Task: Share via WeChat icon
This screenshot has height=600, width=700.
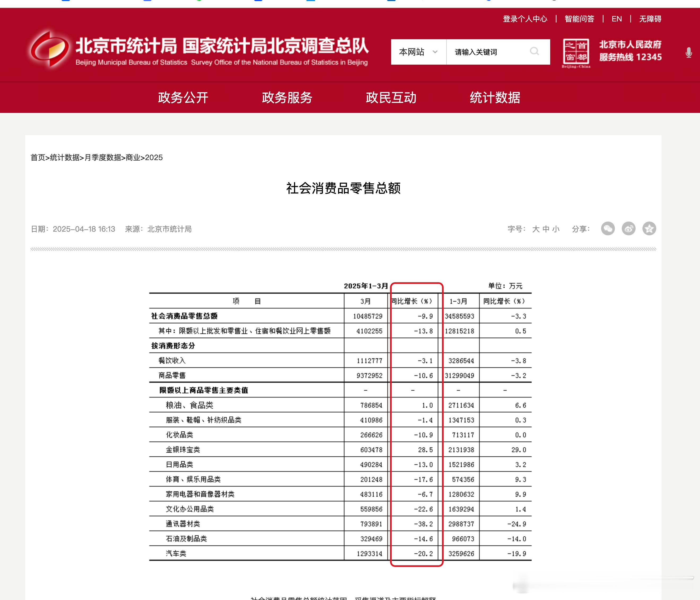Action: click(608, 229)
